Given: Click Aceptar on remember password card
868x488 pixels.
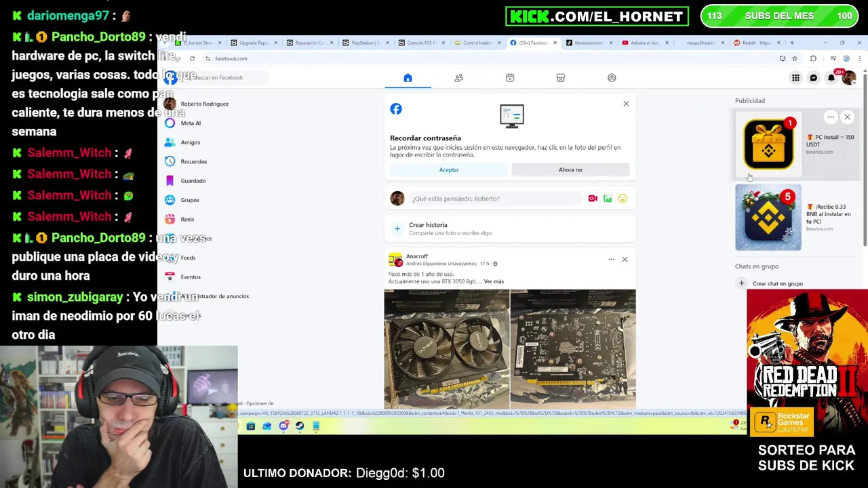Looking at the screenshot, I should point(449,169).
